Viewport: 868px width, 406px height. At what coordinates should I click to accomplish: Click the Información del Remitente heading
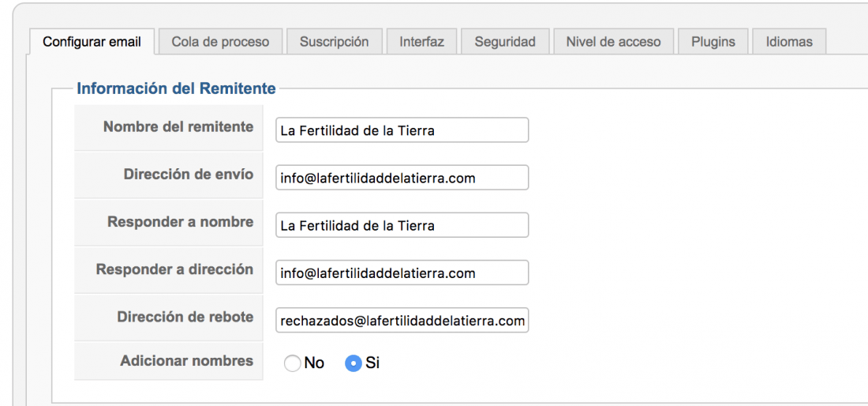[x=176, y=88]
